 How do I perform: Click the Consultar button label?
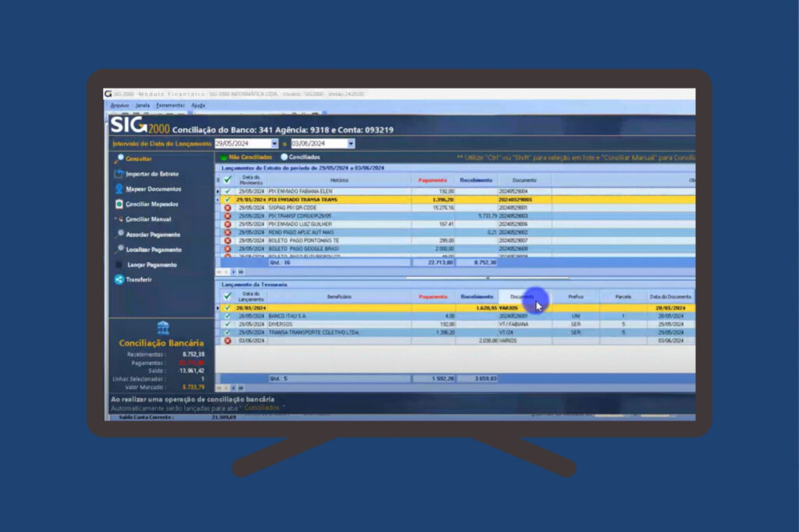tap(139, 159)
